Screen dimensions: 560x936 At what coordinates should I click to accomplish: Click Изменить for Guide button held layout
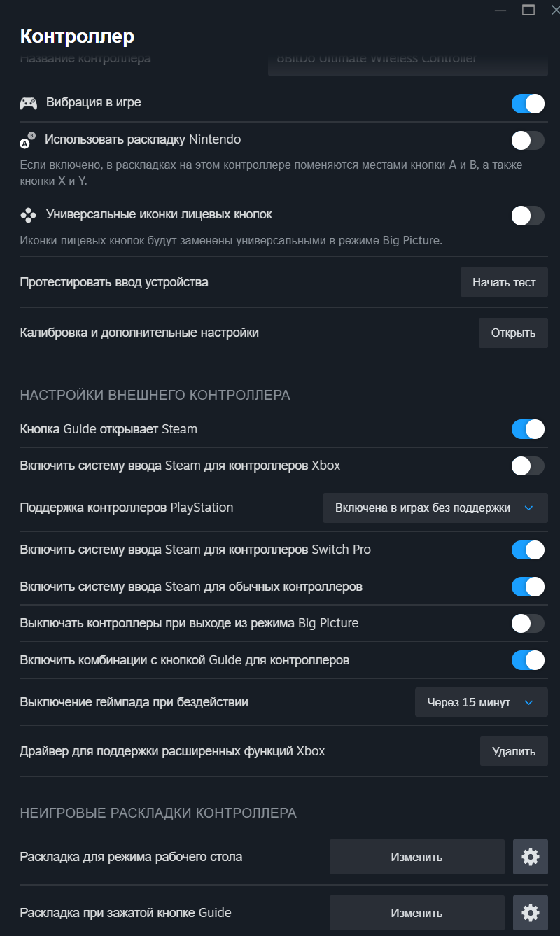click(417, 913)
